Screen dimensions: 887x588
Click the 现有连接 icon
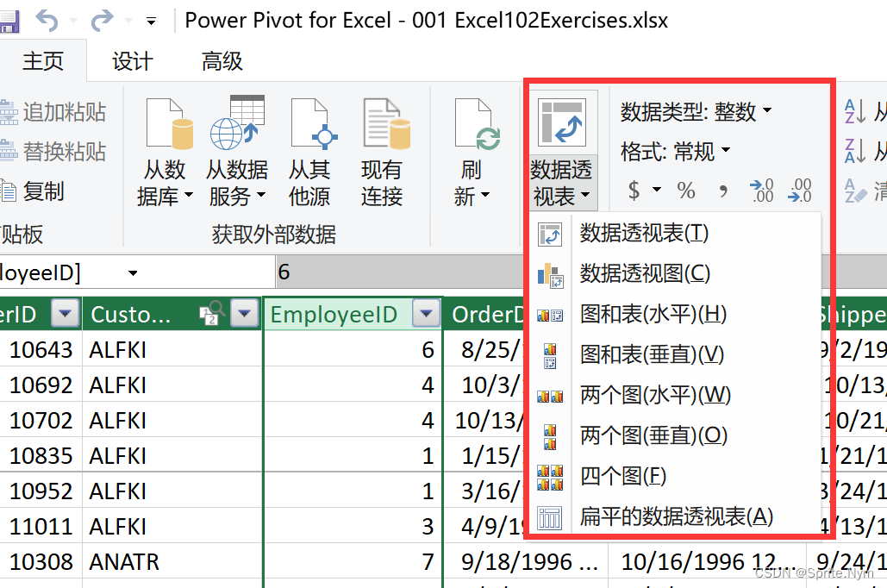coord(386,122)
